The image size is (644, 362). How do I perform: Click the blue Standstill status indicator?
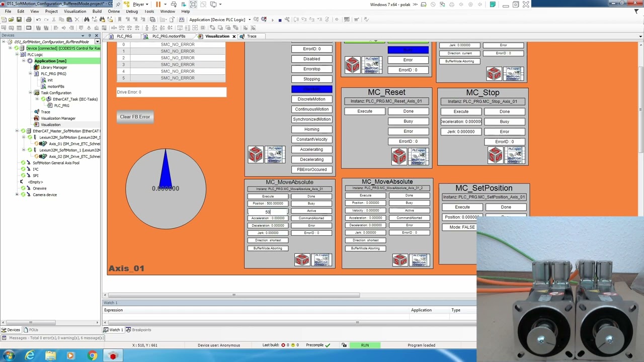(311, 89)
